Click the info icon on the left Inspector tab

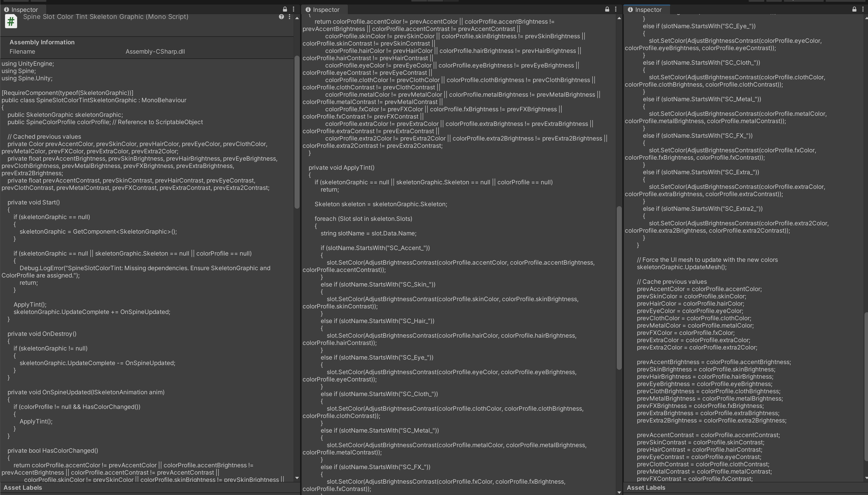tap(7, 10)
